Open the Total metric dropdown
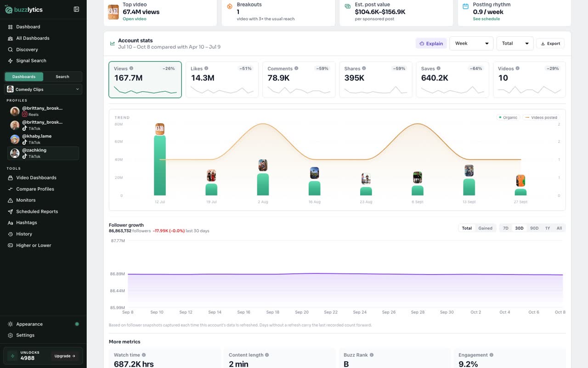 tap(515, 43)
